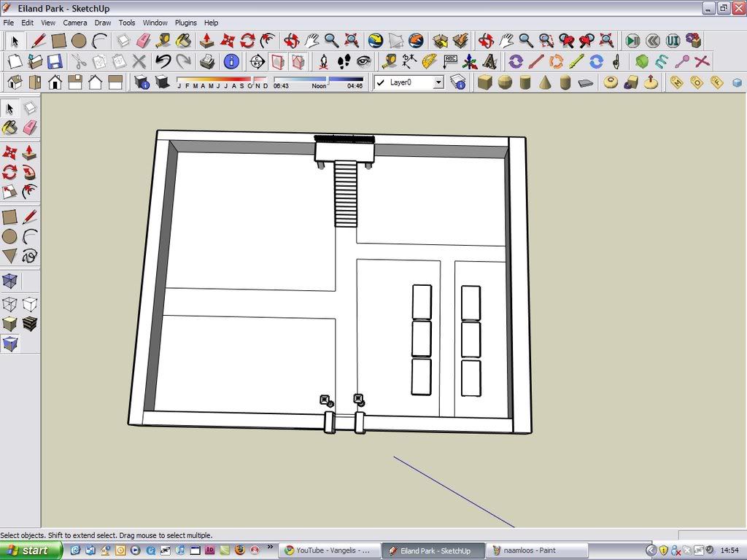The image size is (747, 560).
Task: Open the Model Info blue icon
Action: (231, 61)
